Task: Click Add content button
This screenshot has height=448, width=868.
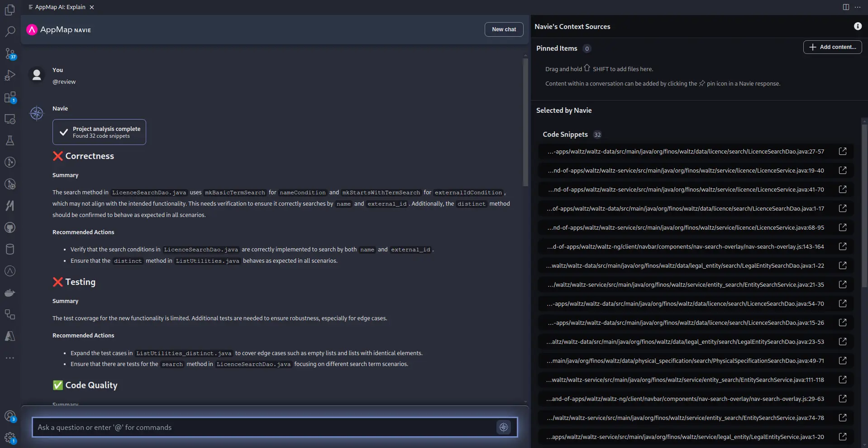Action: 832,47
